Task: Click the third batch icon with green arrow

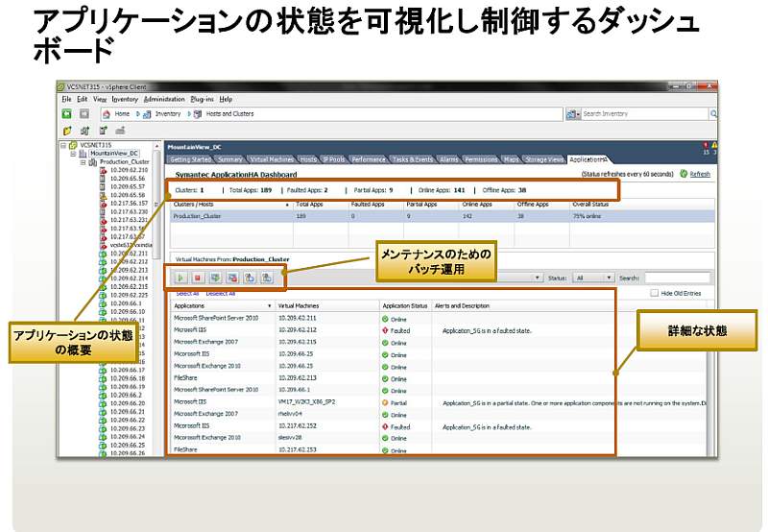Action: [215, 278]
